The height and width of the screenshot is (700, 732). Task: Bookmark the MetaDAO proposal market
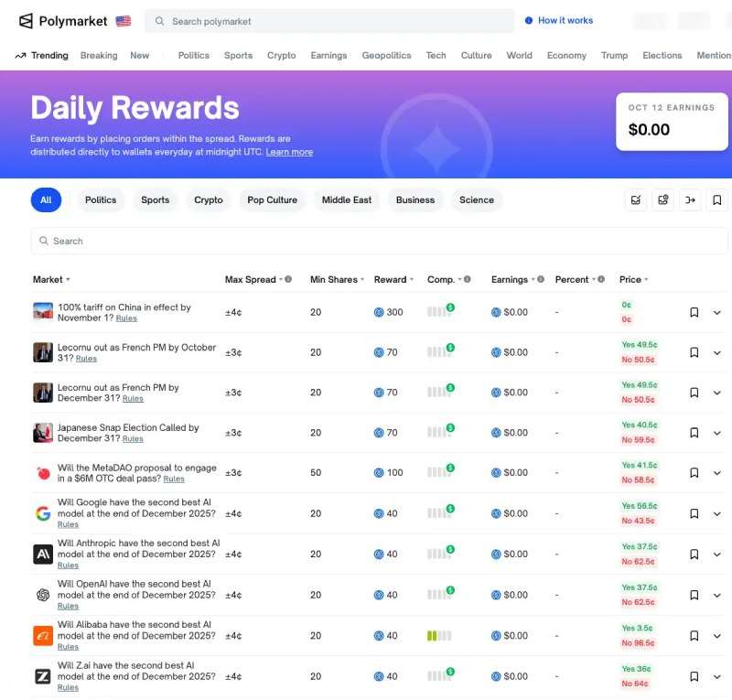click(x=694, y=473)
